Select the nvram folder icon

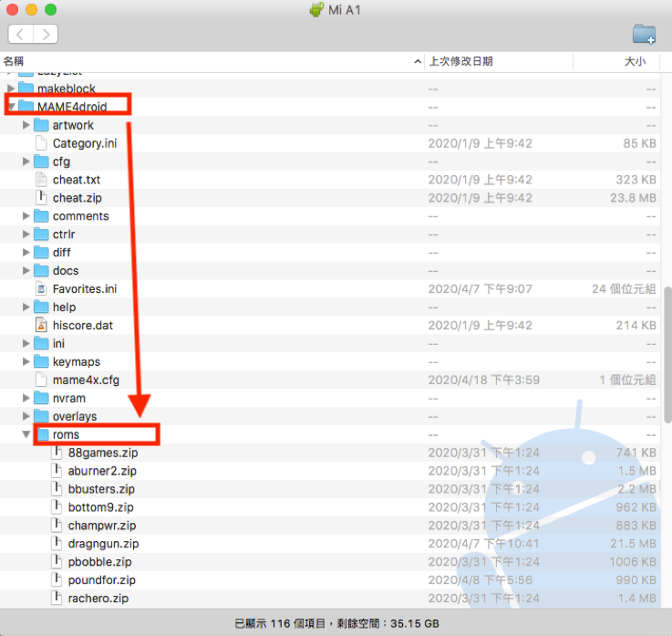click(41, 398)
